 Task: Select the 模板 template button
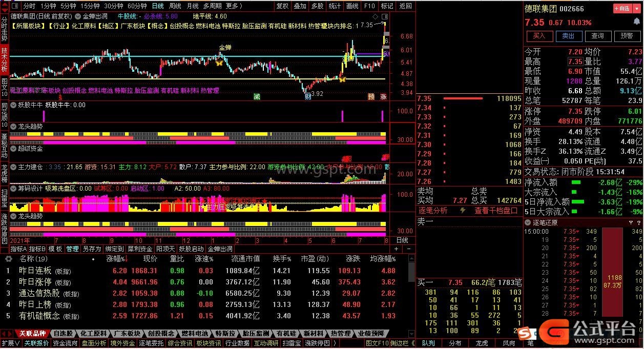point(55,249)
